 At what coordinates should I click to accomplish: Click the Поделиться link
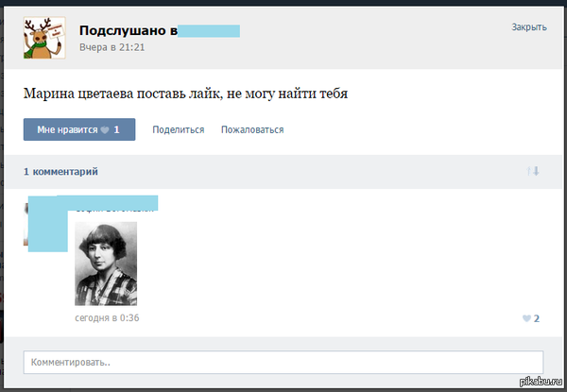[178, 130]
